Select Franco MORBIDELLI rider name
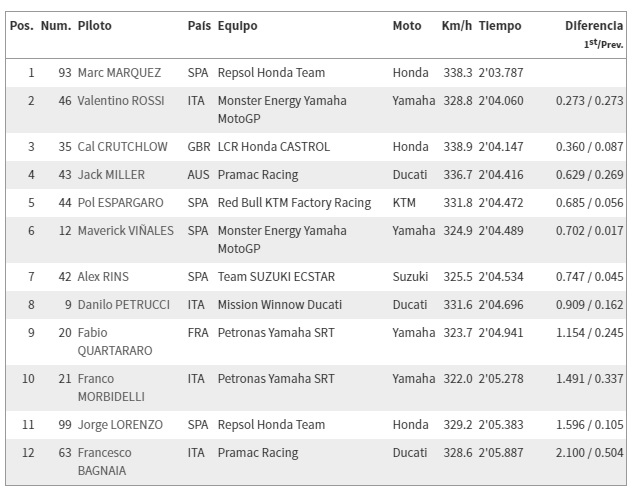 coord(111,388)
